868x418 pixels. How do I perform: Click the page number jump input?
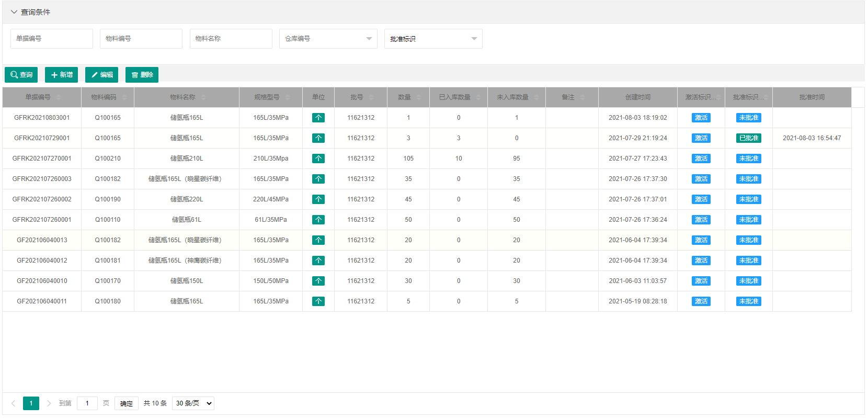click(87, 403)
